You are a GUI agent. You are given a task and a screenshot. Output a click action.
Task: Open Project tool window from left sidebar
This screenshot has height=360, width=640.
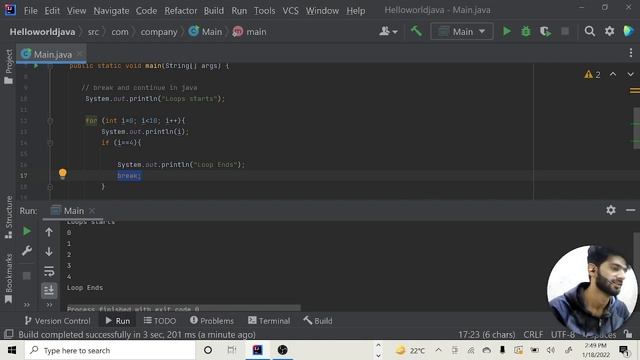click(8, 66)
